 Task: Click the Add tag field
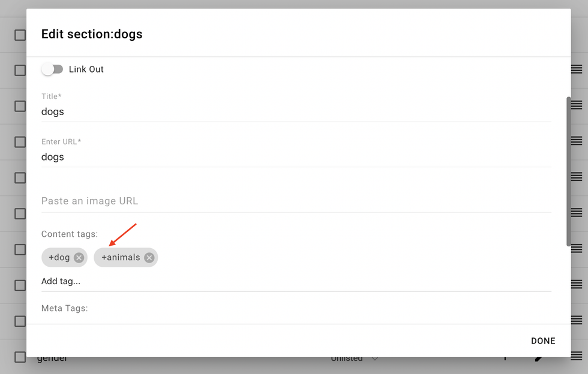pos(180,281)
